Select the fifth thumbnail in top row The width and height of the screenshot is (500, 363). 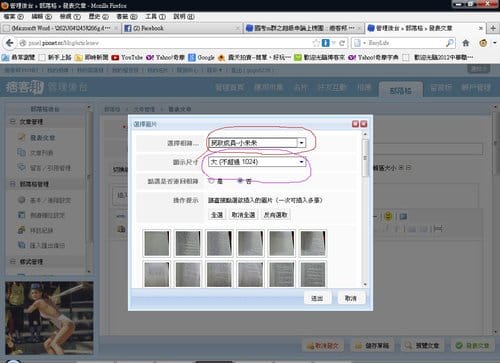click(282, 243)
